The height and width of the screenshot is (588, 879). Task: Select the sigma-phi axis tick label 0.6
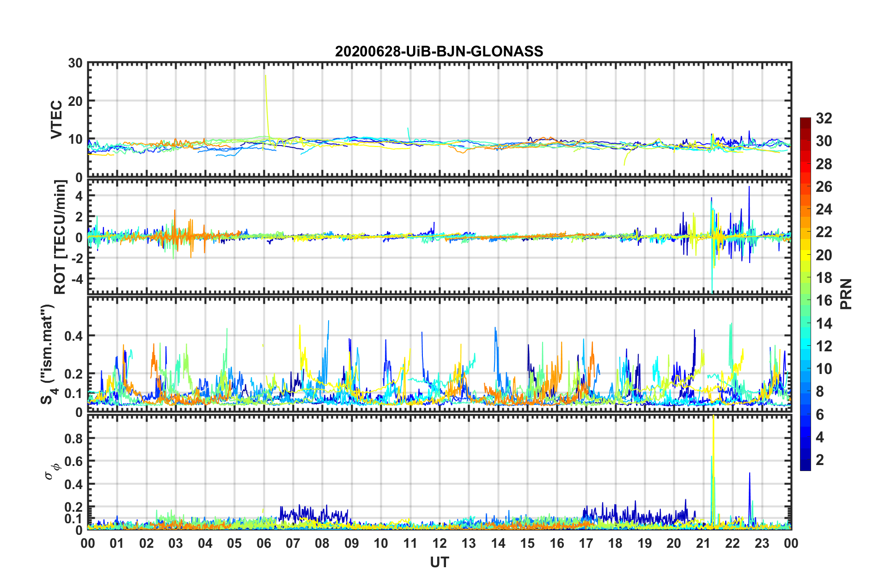tap(73, 461)
